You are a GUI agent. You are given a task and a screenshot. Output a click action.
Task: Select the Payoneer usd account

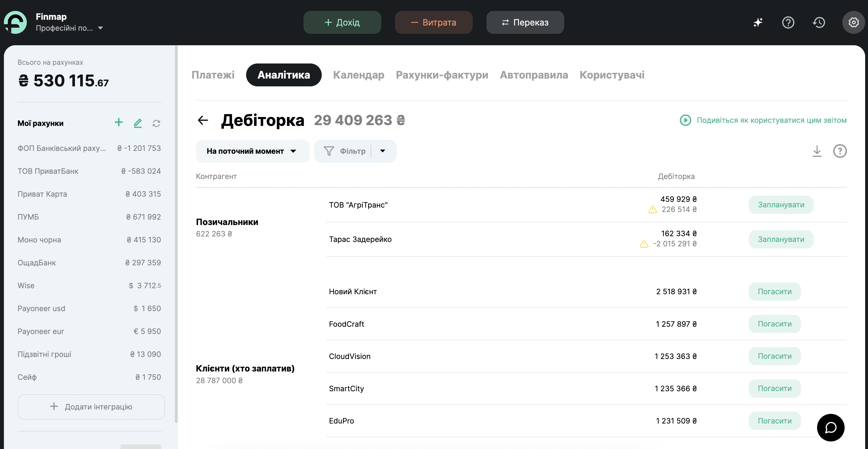click(89, 309)
